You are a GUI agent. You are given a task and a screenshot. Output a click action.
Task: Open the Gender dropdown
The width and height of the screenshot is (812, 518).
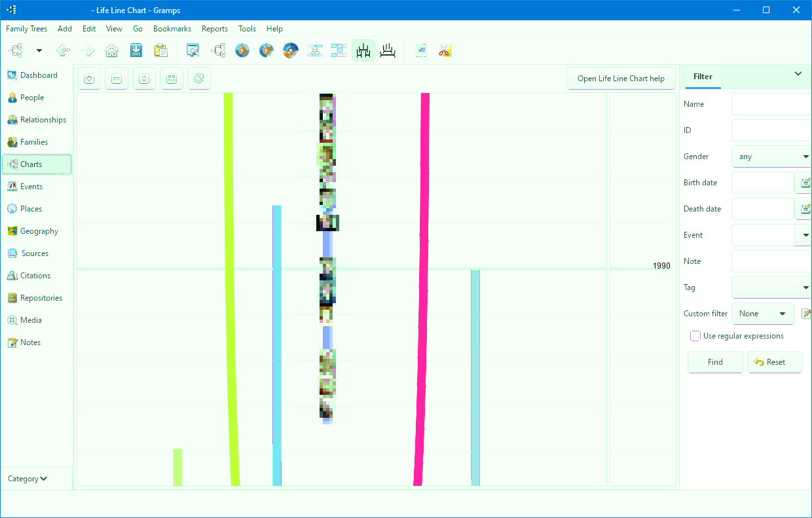(x=771, y=157)
